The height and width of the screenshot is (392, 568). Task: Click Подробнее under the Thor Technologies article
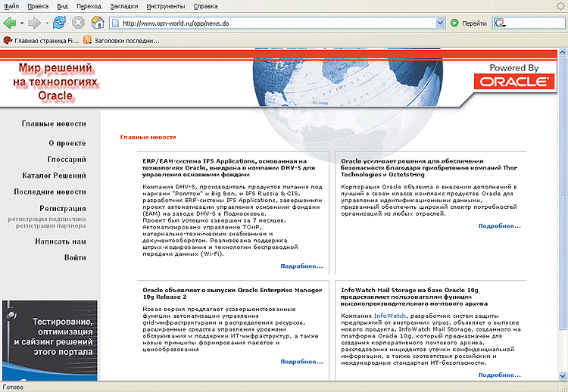pos(500,226)
